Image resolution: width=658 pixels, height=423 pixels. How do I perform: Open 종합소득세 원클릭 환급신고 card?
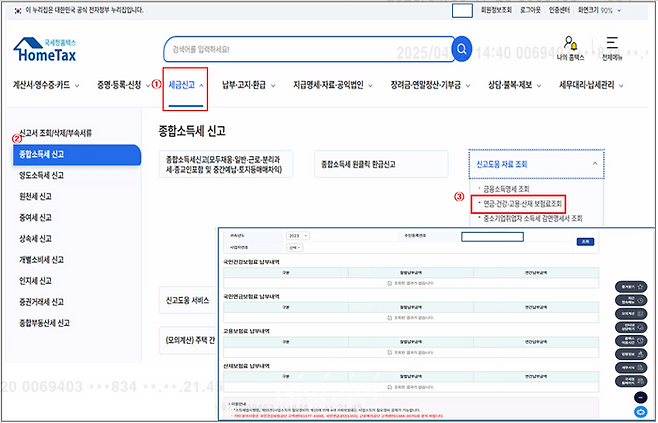click(x=381, y=164)
